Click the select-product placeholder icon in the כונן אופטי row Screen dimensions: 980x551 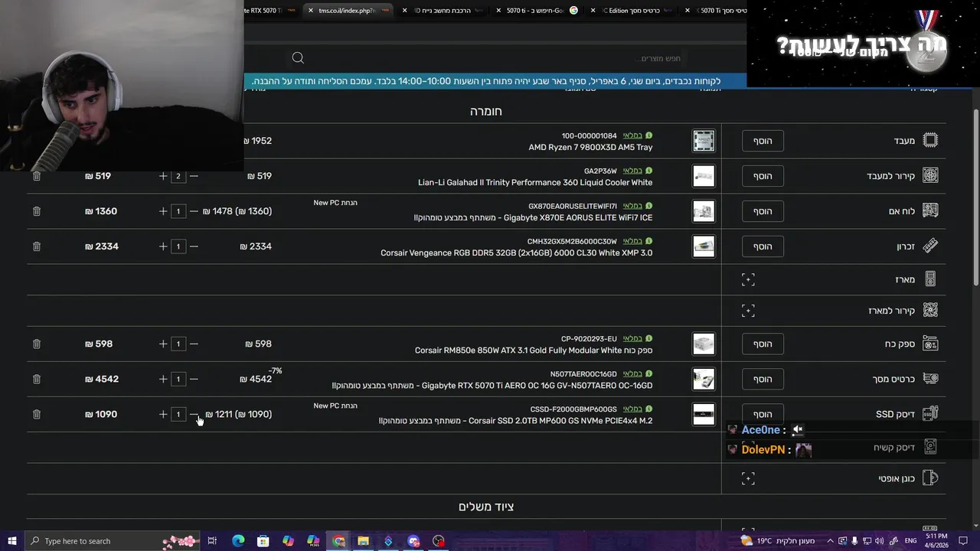tap(748, 478)
